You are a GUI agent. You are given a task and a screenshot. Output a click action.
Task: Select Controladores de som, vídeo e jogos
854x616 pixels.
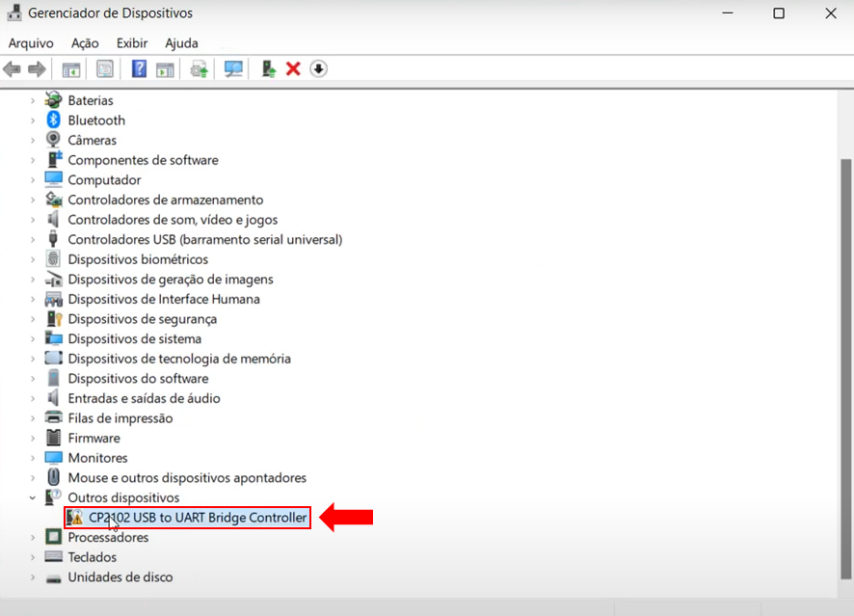pos(173,220)
